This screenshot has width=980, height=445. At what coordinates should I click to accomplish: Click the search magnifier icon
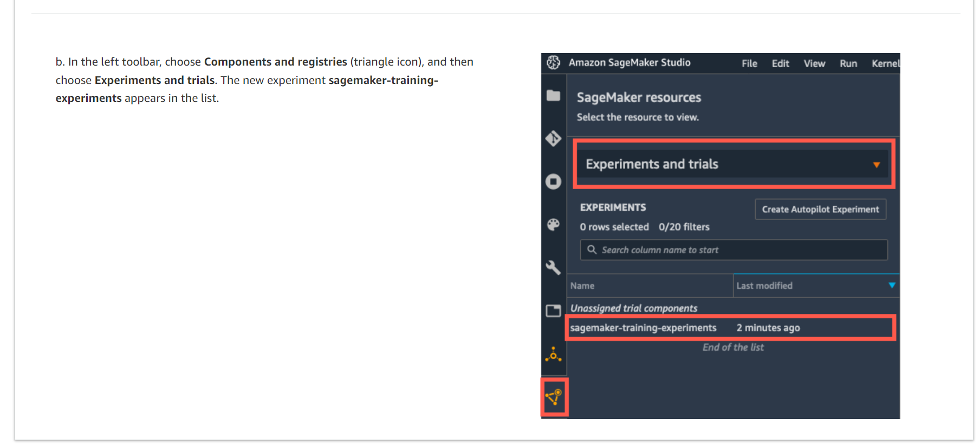[592, 250]
